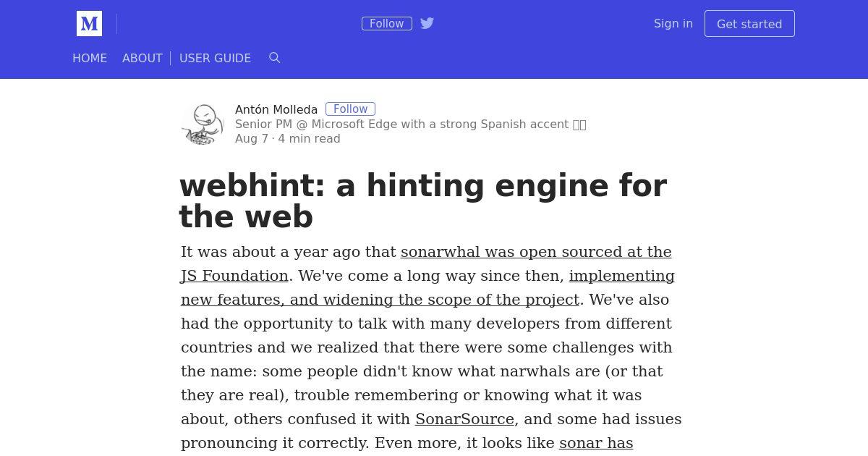Visit the SonarSource link
Image resolution: width=868 pixels, height=456 pixels.
click(464, 419)
